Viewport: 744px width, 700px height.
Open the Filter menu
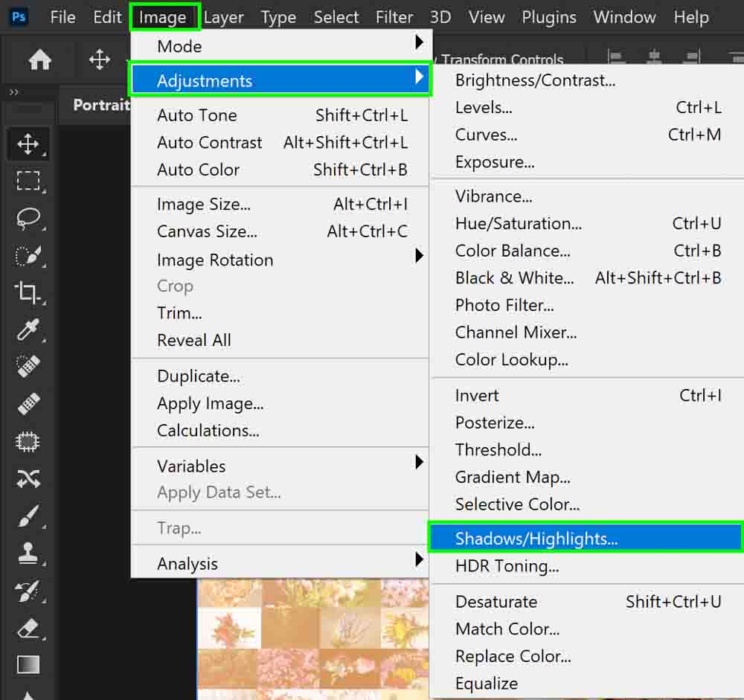tap(394, 16)
